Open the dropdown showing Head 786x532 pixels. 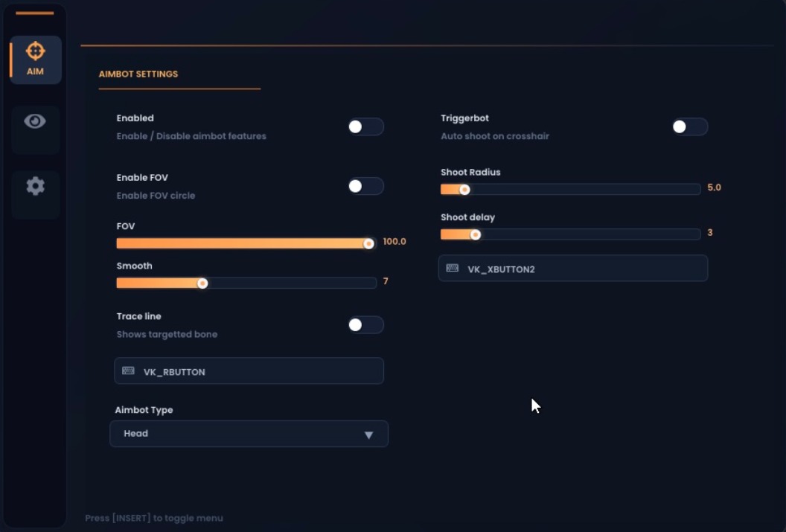(249, 434)
